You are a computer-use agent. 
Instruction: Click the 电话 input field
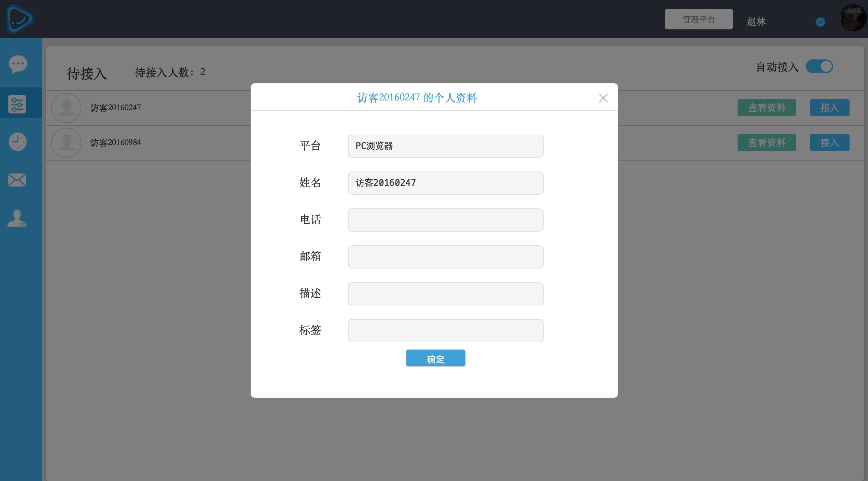coord(445,220)
